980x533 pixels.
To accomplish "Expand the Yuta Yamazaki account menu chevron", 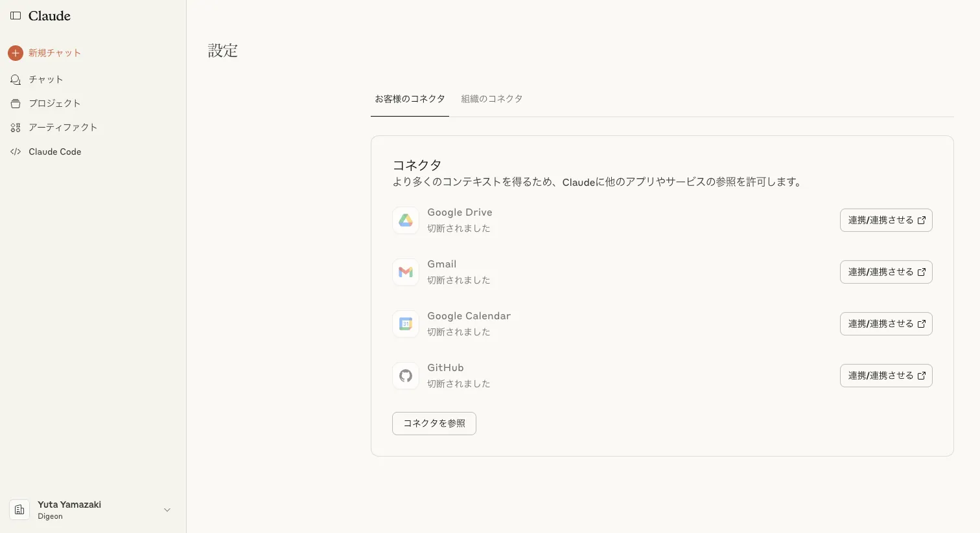I will (x=167, y=510).
